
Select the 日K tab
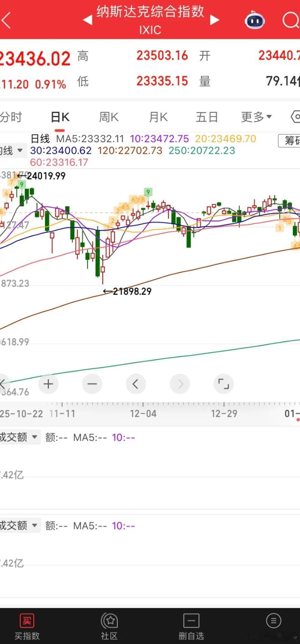pyautogui.click(x=60, y=117)
